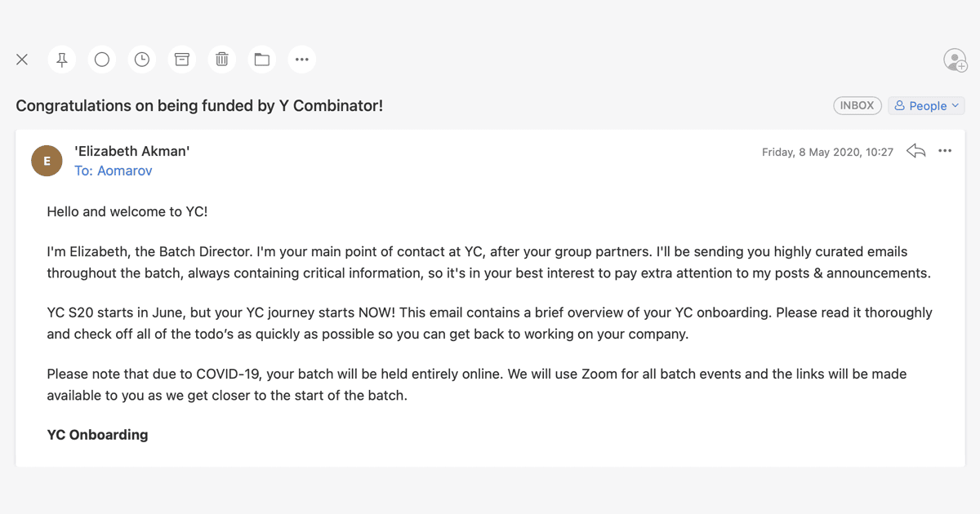Click the 'Hello and welcome to YC!' line
Viewport: 980px width, 514px height.
[x=127, y=211]
